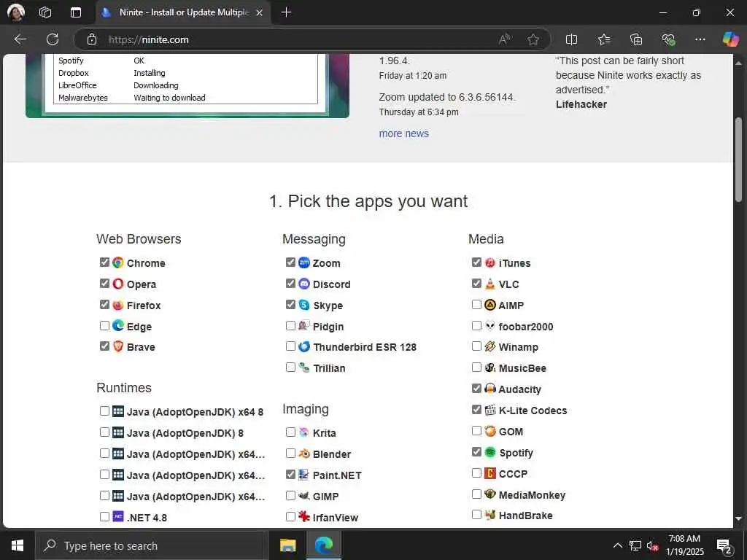This screenshot has width=747, height=560.
Task: Click the Chrome app icon
Action: point(117,262)
